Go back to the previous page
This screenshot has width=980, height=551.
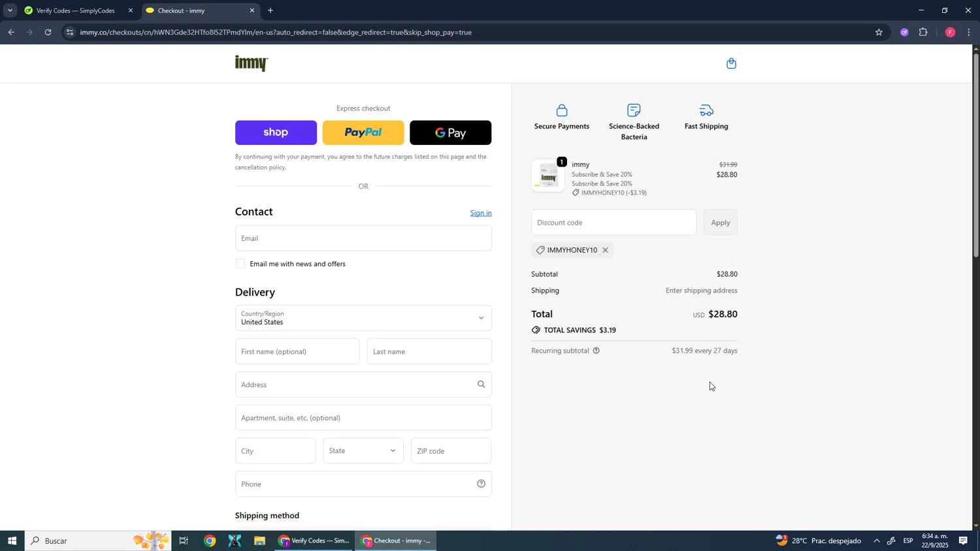pyautogui.click(x=11, y=32)
